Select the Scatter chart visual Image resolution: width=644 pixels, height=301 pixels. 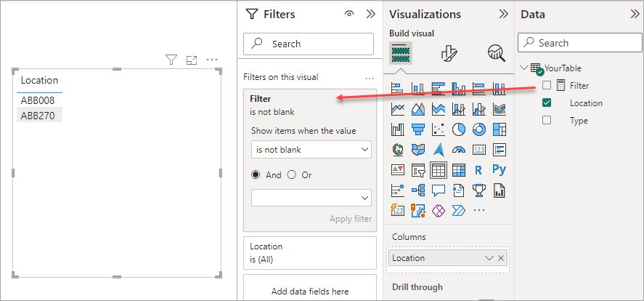(439, 129)
